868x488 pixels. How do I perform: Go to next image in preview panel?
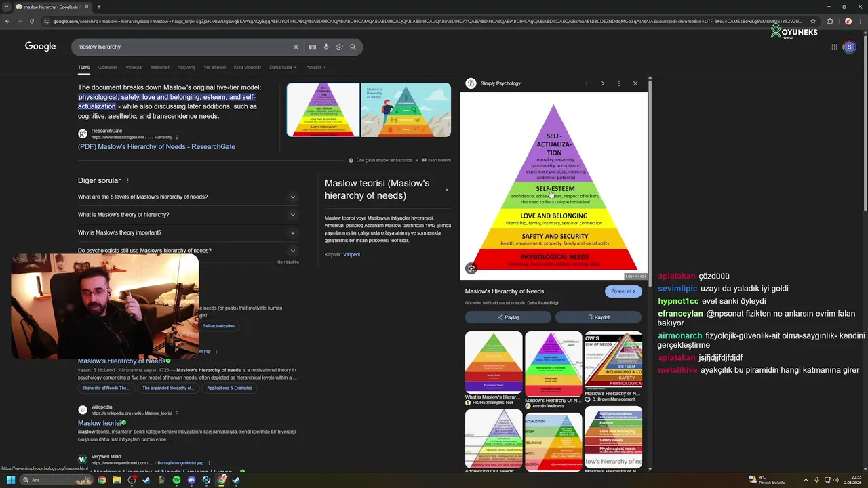602,83
